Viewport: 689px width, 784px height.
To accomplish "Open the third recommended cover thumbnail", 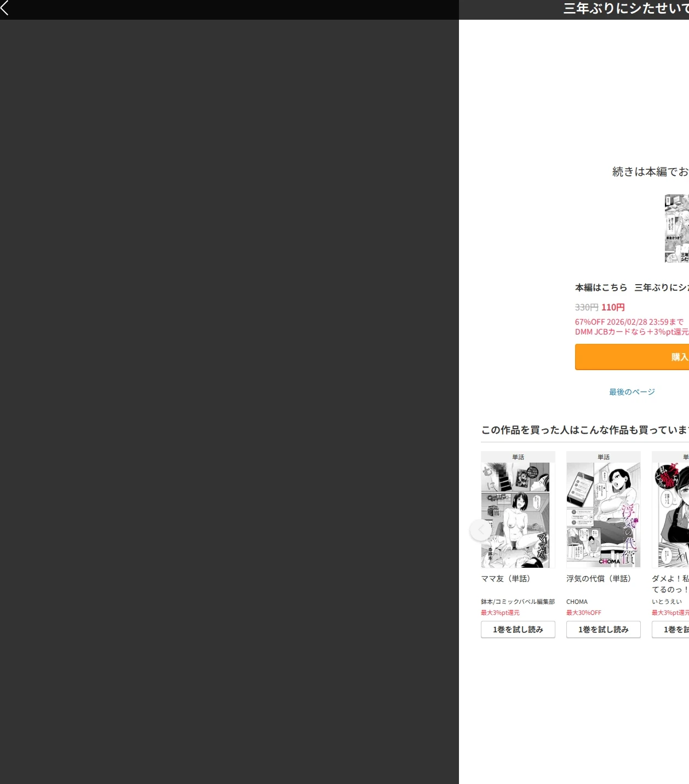I will (x=670, y=515).
